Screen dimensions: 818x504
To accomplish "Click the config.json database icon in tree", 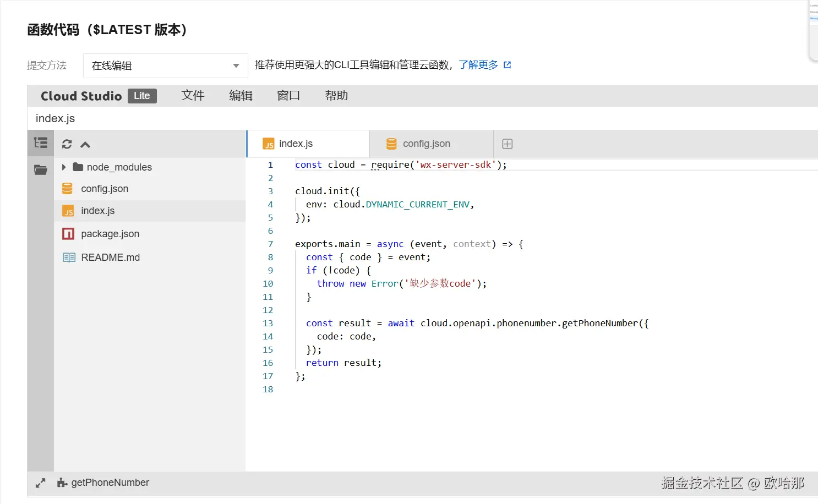I will [x=67, y=189].
